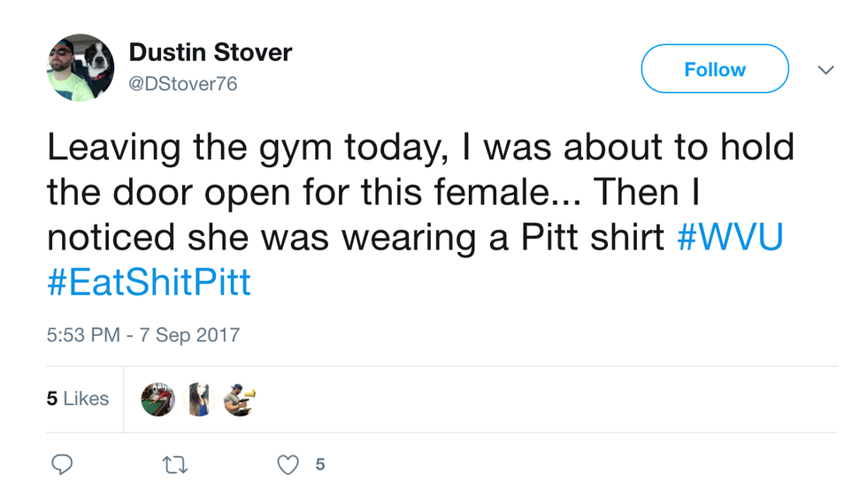Screen dimensions: 867x504
Task: Reply using the speech bubble icon
Action: pos(61,464)
